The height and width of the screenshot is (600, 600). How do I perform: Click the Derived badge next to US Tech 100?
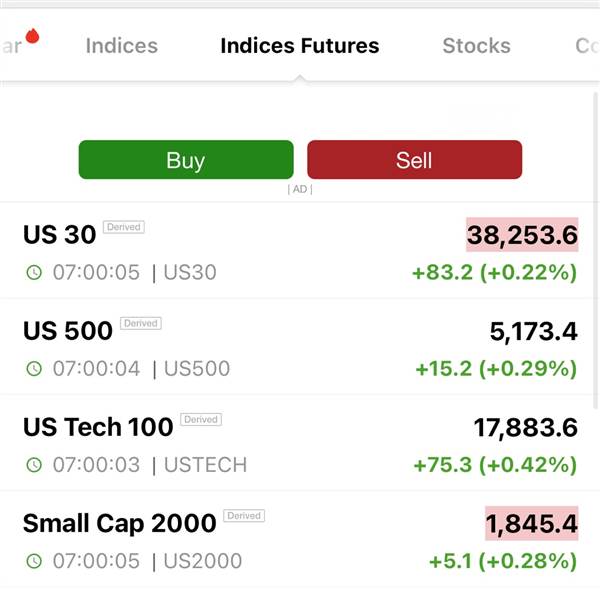201,419
